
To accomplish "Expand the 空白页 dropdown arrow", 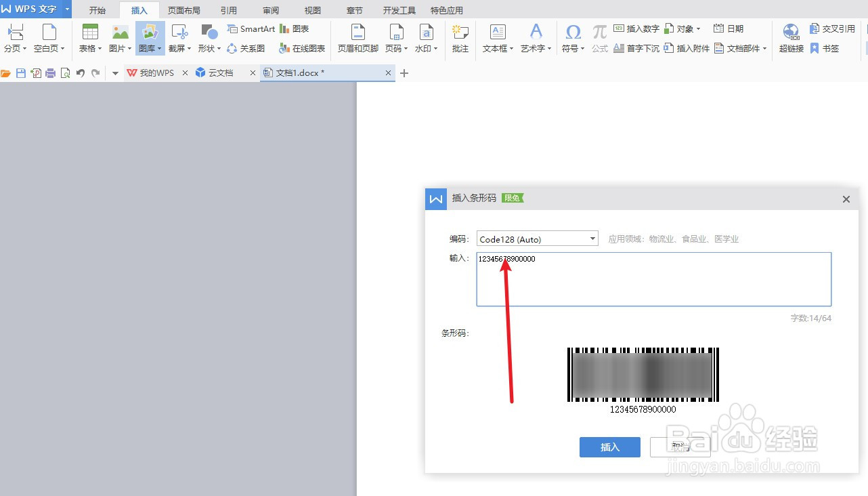I will (62, 49).
